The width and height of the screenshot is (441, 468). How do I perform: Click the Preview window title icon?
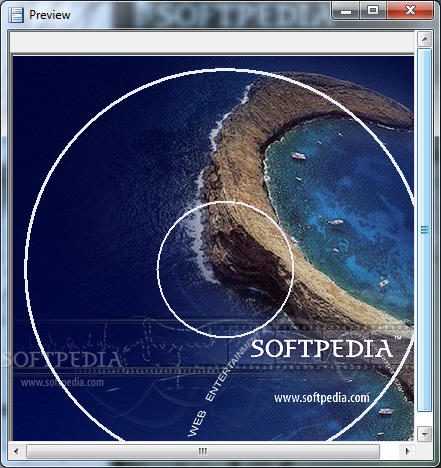tap(16, 15)
